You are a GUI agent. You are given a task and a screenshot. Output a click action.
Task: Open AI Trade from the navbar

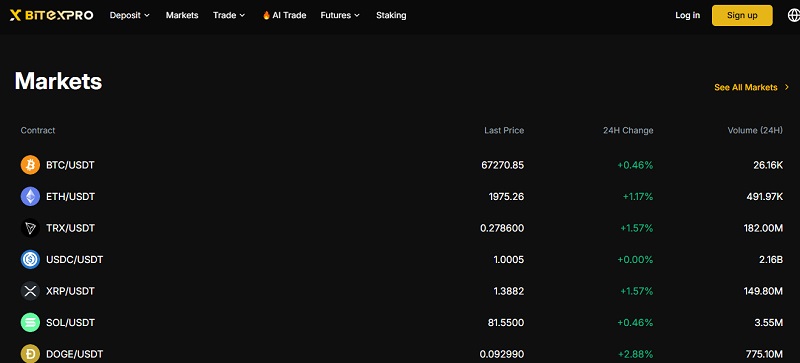tap(284, 15)
